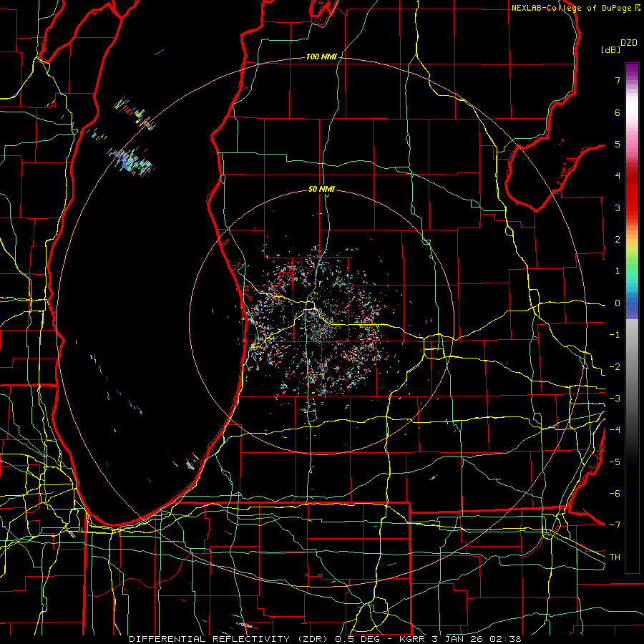
Task: Click the 0 value on the color scale
Action: tap(618, 303)
